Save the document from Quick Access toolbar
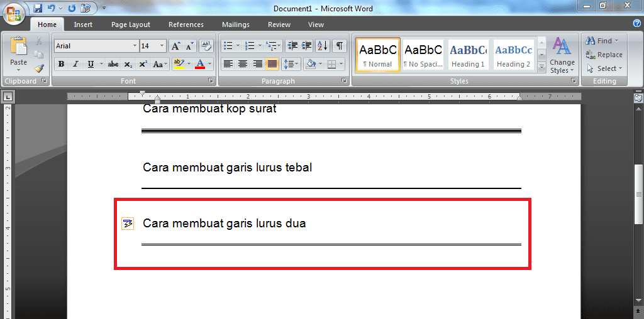644x319 pixels. tap(38, 8)
